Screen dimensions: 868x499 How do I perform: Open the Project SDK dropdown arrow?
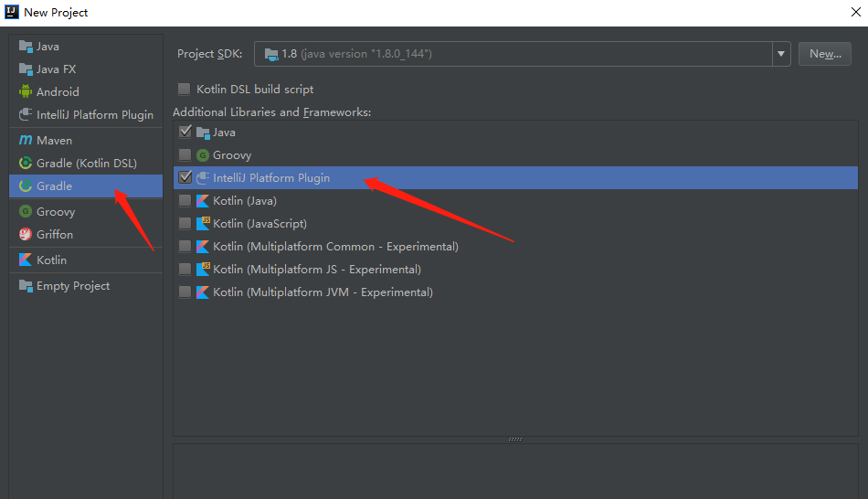[781, 54]
